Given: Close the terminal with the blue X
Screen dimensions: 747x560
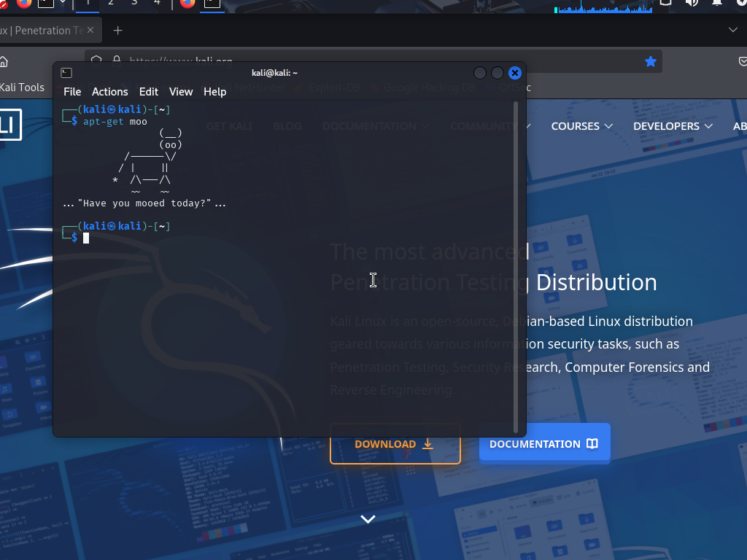Looking at the screenshot, I should click(x=515, y=73).
